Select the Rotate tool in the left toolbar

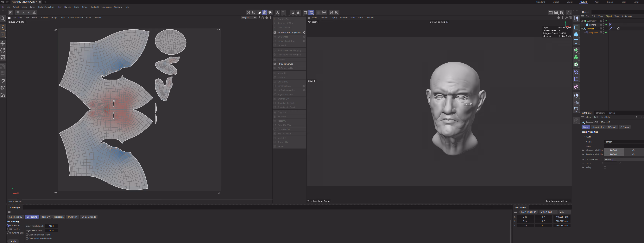pos(3,51)
